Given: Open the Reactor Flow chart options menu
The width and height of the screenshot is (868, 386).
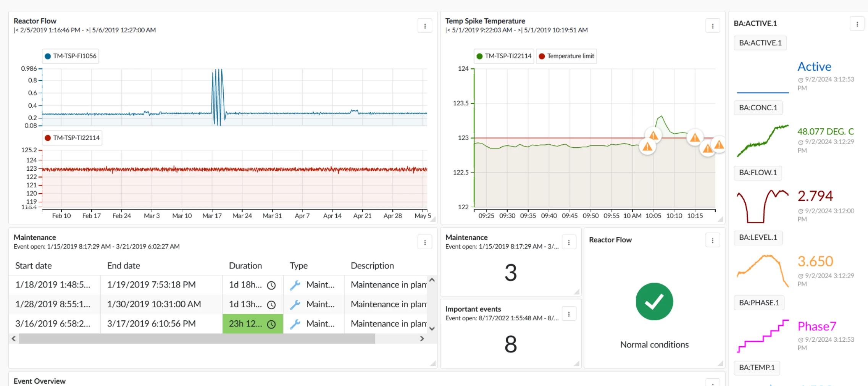Looking at the screenshot, I should pyautogui.click(x=425, y=26).
